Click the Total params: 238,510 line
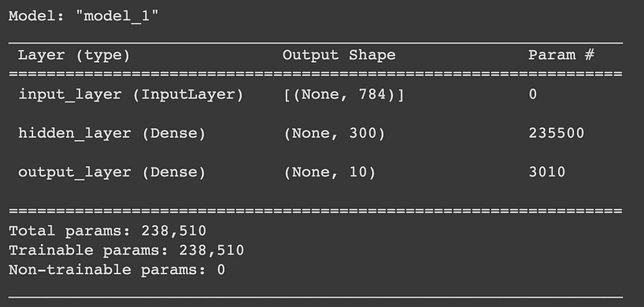 pos(108,230)
